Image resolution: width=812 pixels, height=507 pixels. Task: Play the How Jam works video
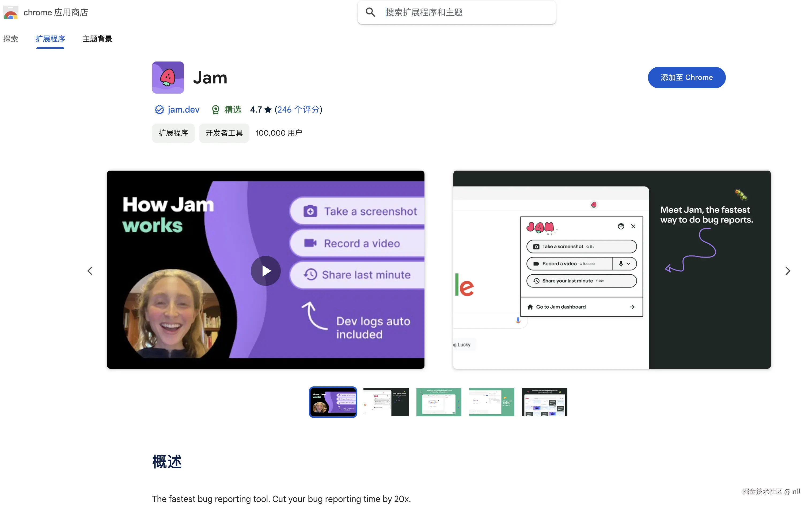(265, 271)
